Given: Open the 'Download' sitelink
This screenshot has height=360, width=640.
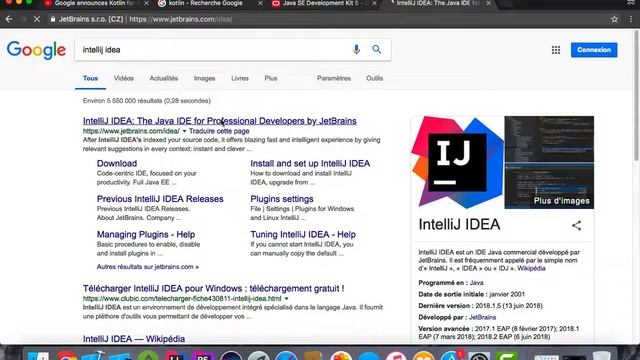Looking at the screenshot, I should [117, 163].
